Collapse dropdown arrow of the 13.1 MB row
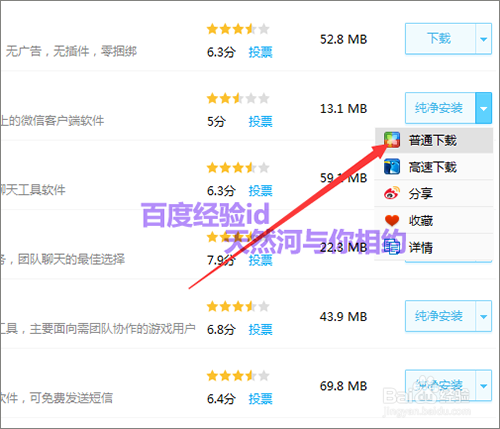The height and width of the screenshot is (429, 500). (x=483, y=108)
